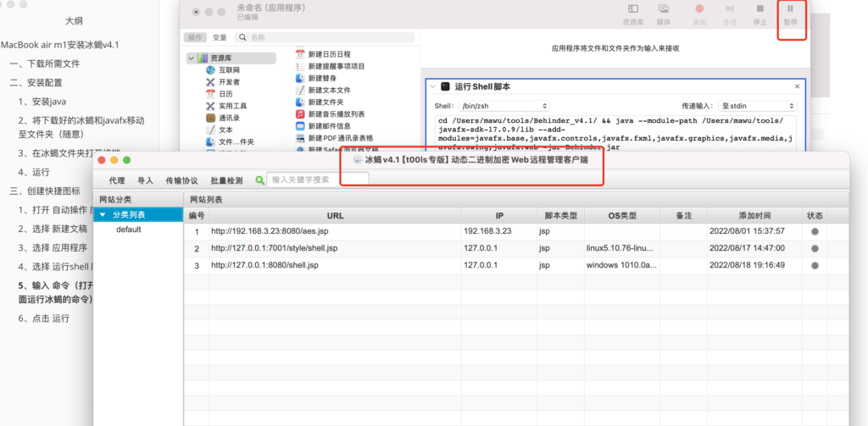Sort by the IP column header

pos(499,215)
